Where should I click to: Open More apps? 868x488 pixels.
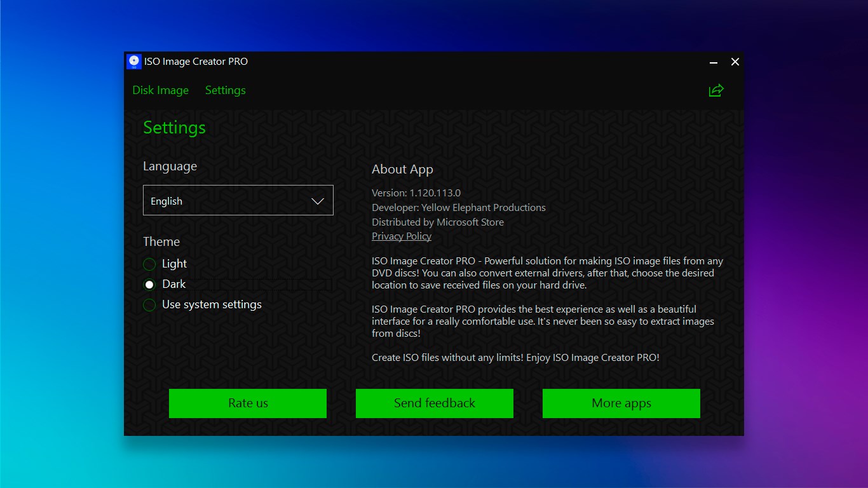click(x=621, y=403)
